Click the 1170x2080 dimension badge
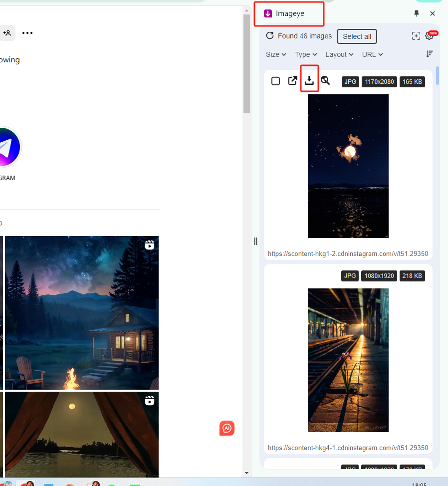448x486 pixels. coord(379,82)
